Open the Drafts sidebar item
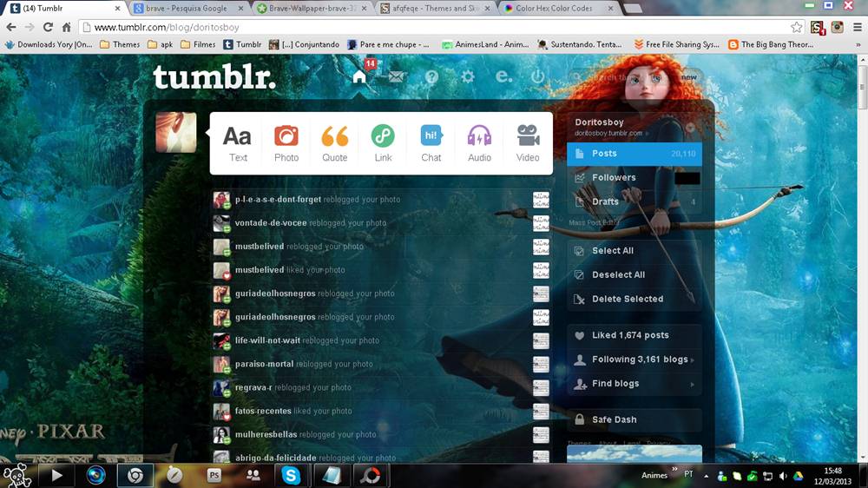The width and height of the screenshot is (868, 488). point(635,201)
